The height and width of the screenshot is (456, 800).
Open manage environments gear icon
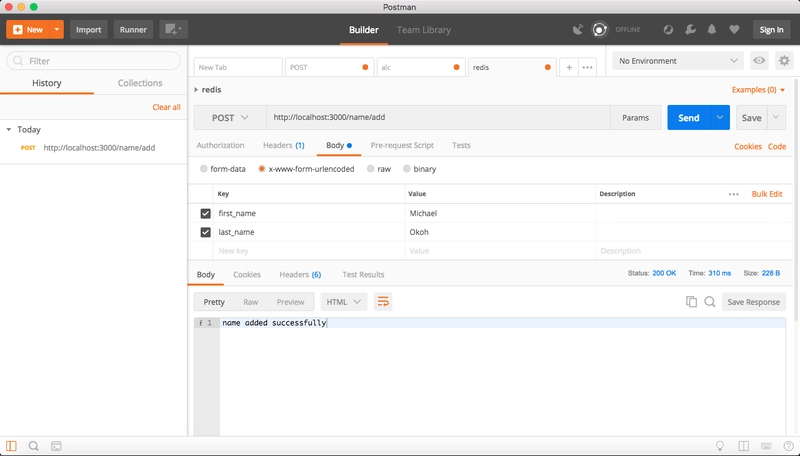point(784,61)
